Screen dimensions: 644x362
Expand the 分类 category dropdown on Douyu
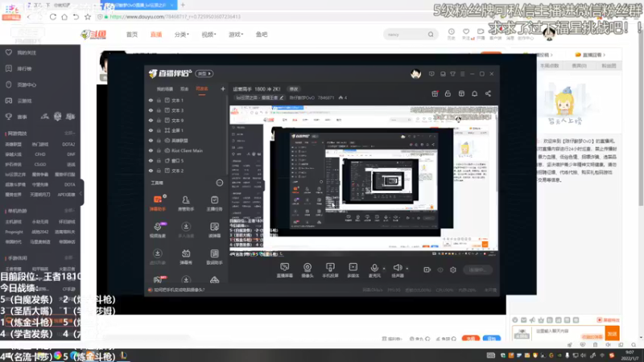pyautogui.click(x=182, y=35)
